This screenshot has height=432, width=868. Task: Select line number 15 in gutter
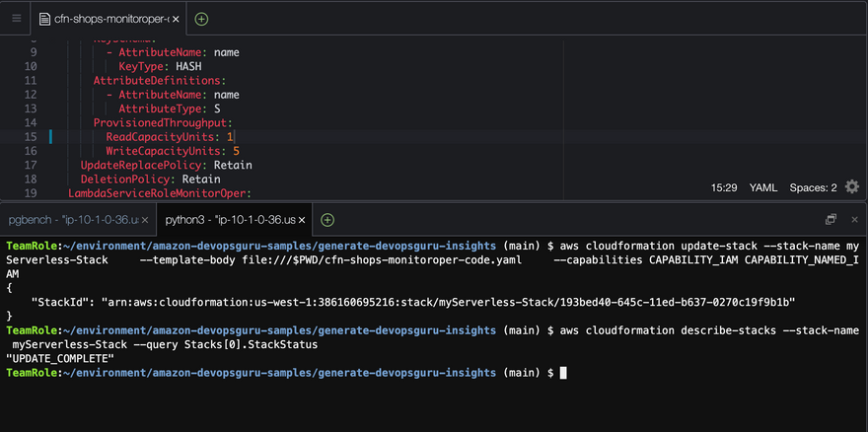[x=31, y=137]
